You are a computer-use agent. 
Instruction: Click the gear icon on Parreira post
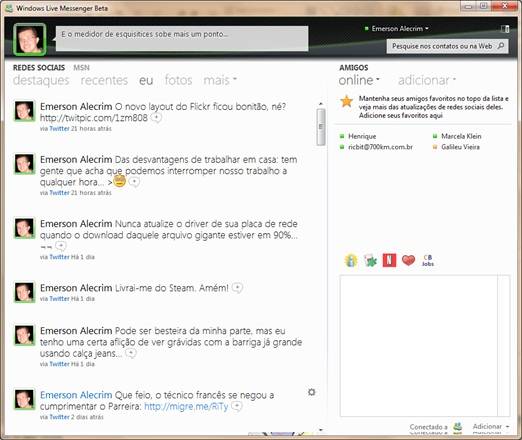[x=311, y=392]
